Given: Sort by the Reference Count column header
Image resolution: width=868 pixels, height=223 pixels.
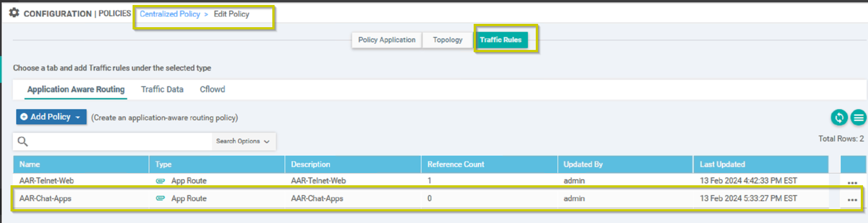Looking at the screenshot, I should pos(489,164).
